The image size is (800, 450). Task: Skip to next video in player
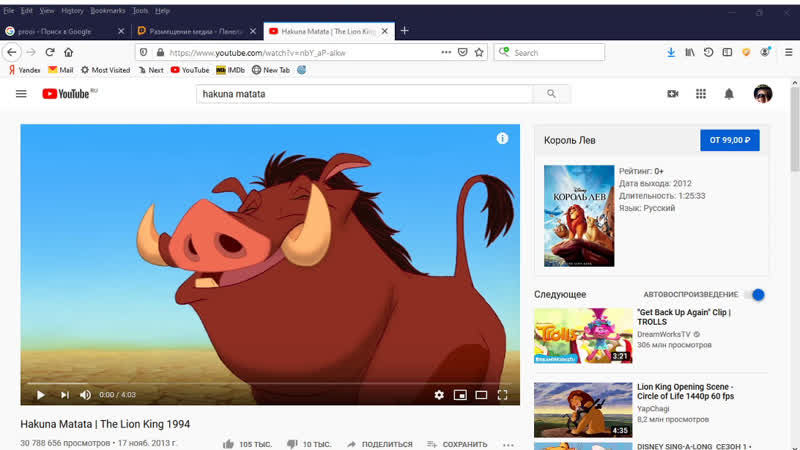coord(64,395)
